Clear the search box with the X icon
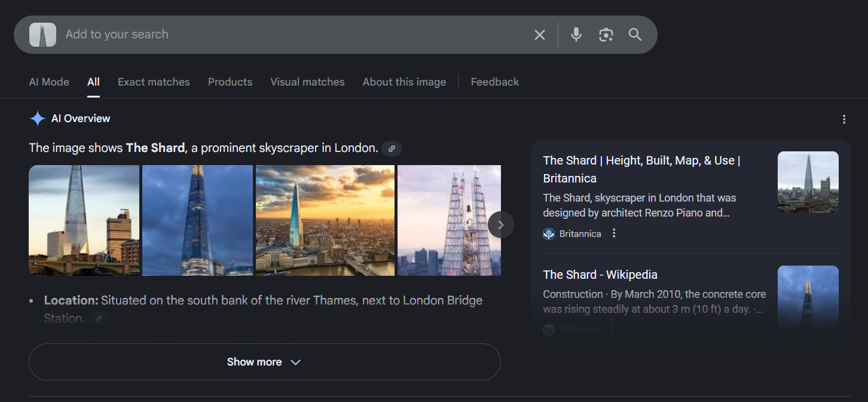 coord(539,35)
